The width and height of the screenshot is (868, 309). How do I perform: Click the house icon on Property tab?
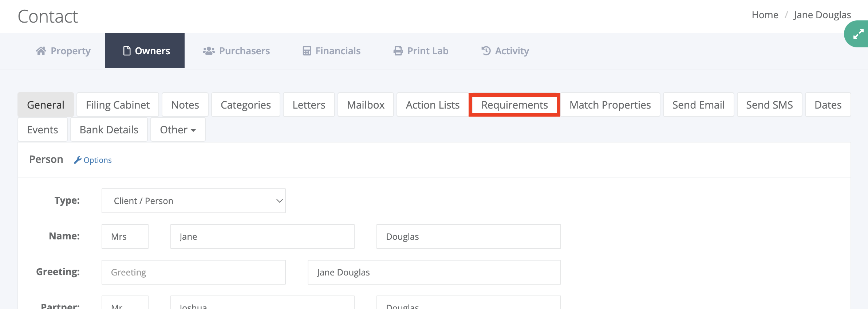pyautogui.click(x=41, y=51)
